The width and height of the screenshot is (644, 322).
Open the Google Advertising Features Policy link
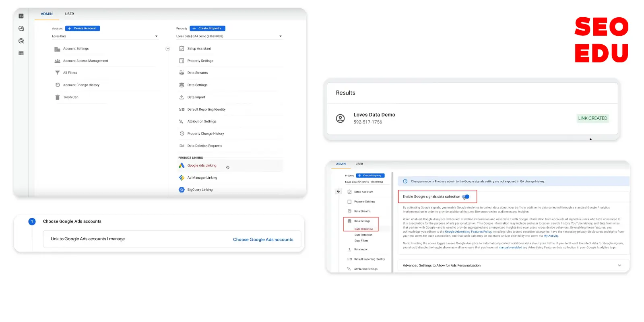pyautogui.click(x=468, y=231)
